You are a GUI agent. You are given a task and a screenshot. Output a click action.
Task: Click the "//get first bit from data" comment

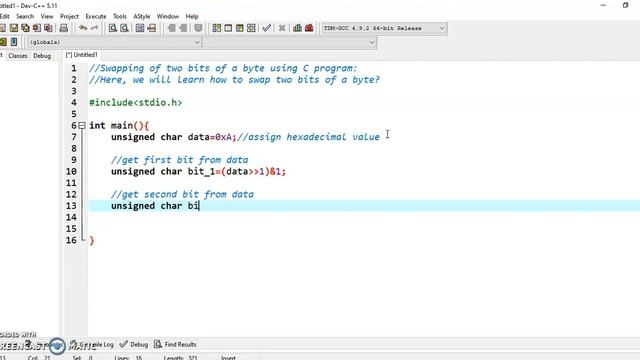[x=180, y=160]
